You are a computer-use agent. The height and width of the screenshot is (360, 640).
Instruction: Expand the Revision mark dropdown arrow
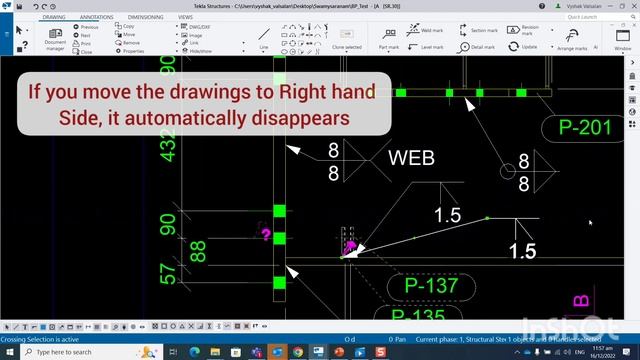click(552, 30)
